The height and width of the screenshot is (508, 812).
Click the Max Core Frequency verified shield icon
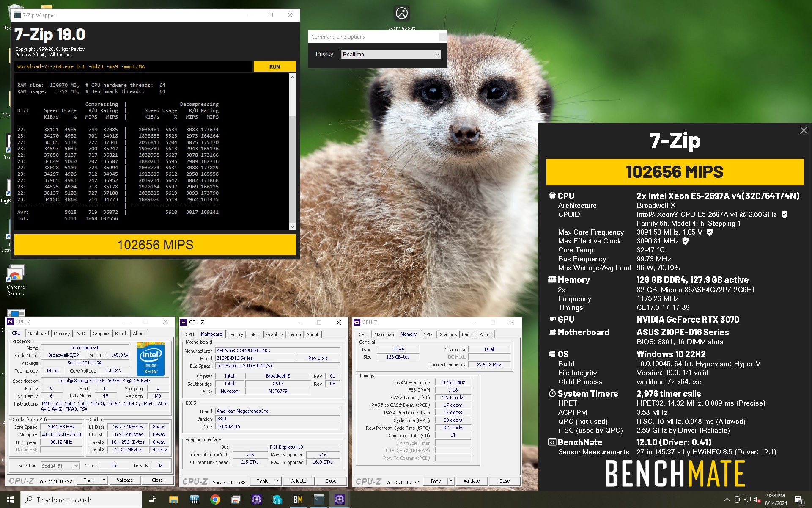click(710, 232)
